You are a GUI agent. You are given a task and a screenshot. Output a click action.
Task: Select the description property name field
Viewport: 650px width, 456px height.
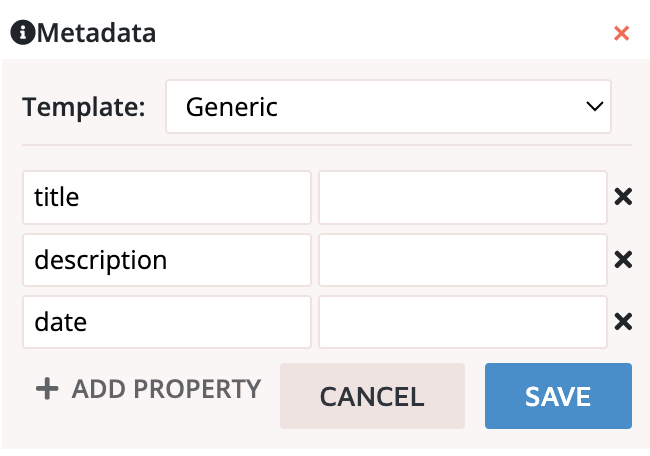[167, 260]
